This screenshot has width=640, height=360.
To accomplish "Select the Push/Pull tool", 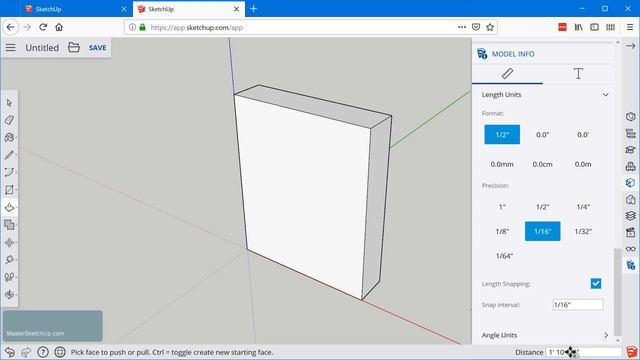I will [x=9, y=207].
